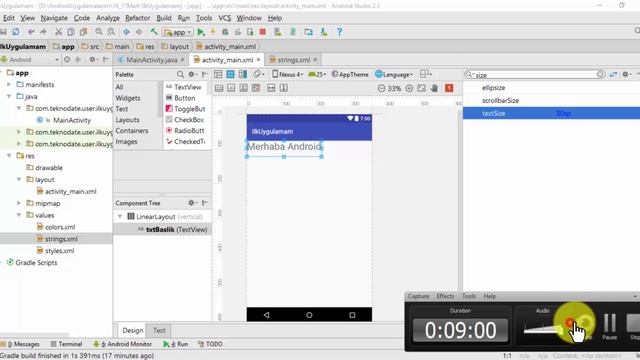Viewport: 640px width, 360px height.
Task: Open the Nexus 4 device dropdown
Action: [288, 74]
